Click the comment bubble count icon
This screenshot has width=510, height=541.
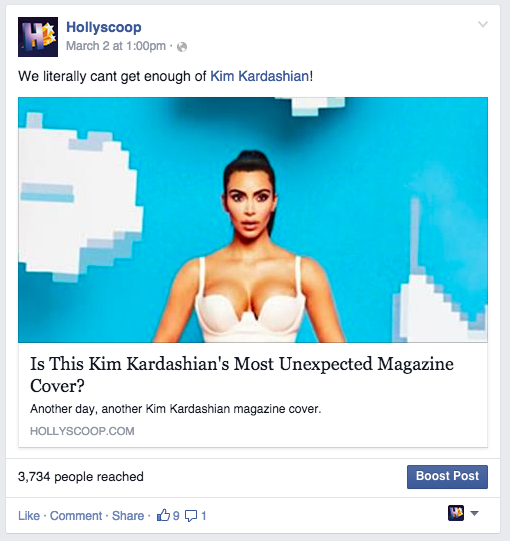tap(191, 516)
